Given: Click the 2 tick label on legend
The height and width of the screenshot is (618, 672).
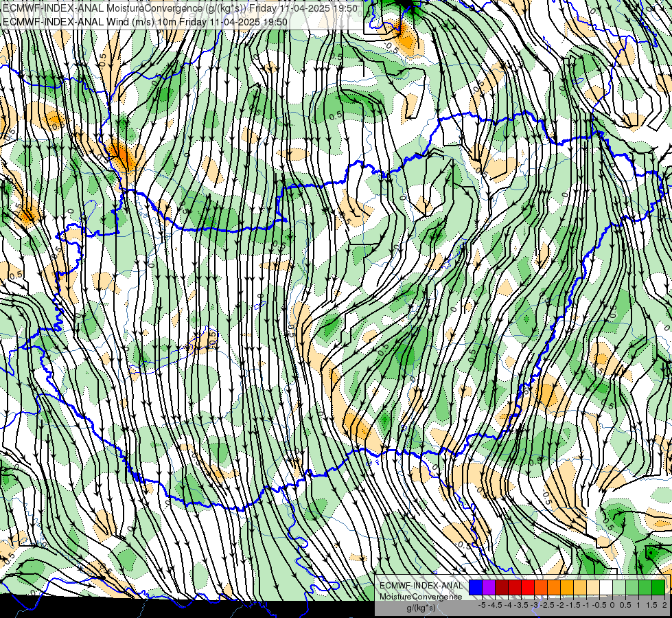Looking at the screenshot, I should point(664,605).
